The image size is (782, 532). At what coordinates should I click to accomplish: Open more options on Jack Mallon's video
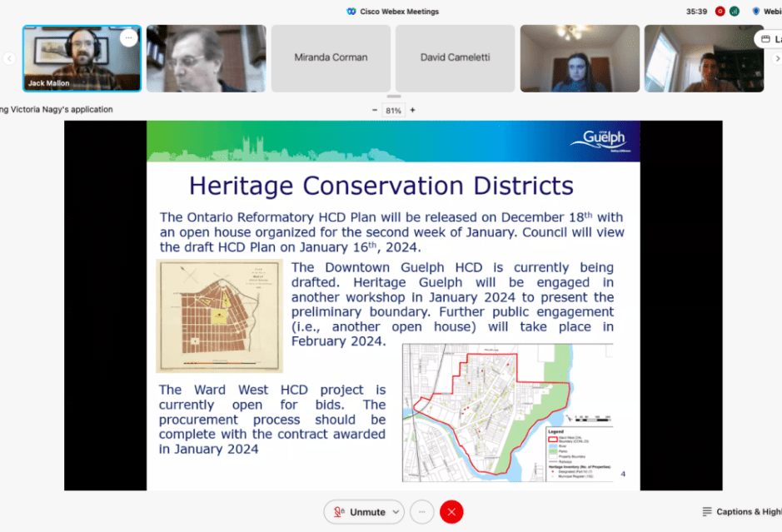tap(128, 37)
